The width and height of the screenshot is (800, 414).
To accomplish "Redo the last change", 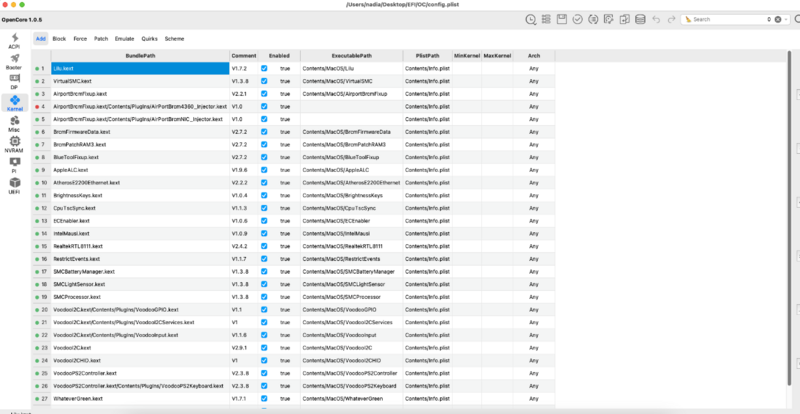I will click(671, 19).
